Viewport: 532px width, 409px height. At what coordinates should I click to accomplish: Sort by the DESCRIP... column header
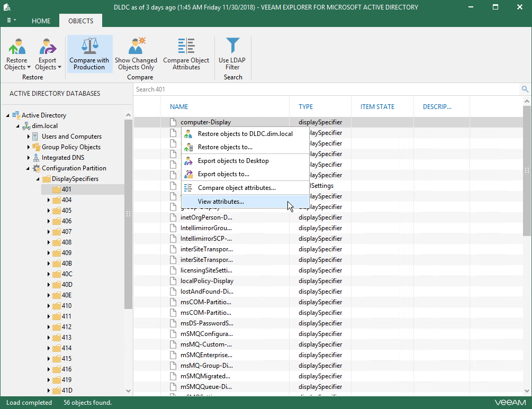tap(437, 106)
